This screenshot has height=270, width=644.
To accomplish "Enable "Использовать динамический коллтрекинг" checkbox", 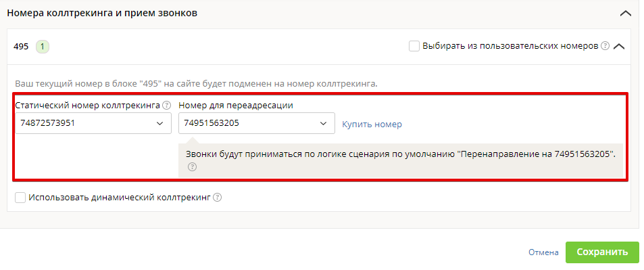I will 20,198.
